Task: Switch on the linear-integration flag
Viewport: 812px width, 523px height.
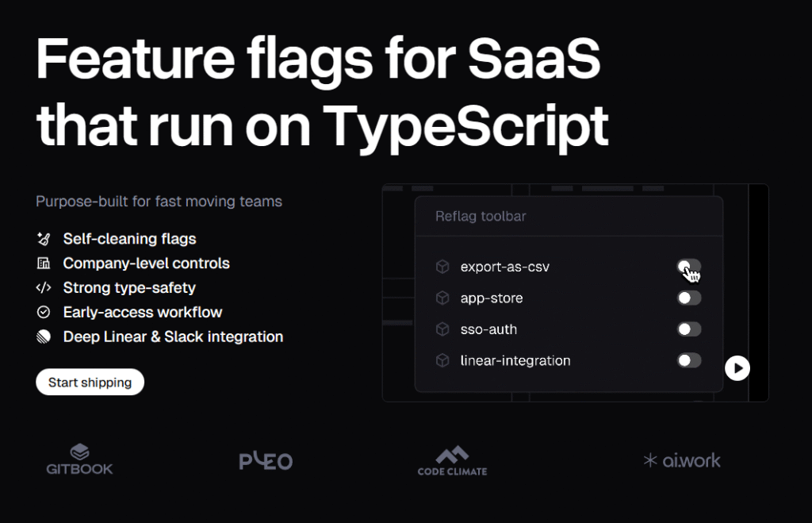Action: (688, 361)
